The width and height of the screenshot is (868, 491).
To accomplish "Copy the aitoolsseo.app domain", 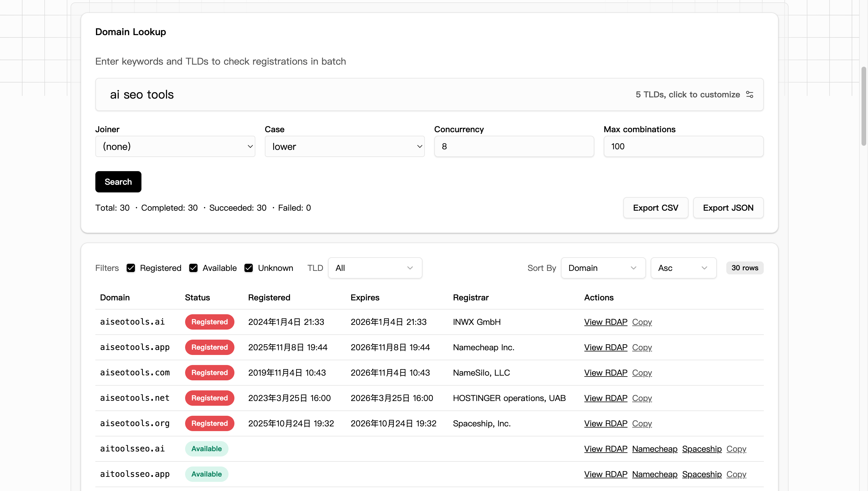I will (x=736, y=474).
